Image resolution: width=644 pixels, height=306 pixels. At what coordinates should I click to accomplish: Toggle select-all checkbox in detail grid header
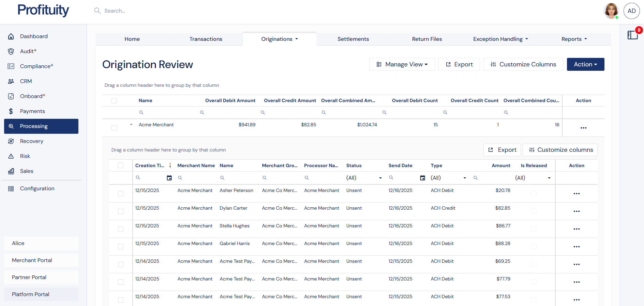pyautogui.click(x=121, y=165)
